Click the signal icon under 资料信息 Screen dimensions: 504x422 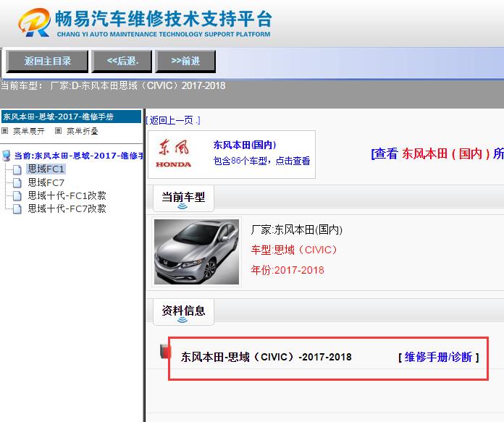coord(182,319)
